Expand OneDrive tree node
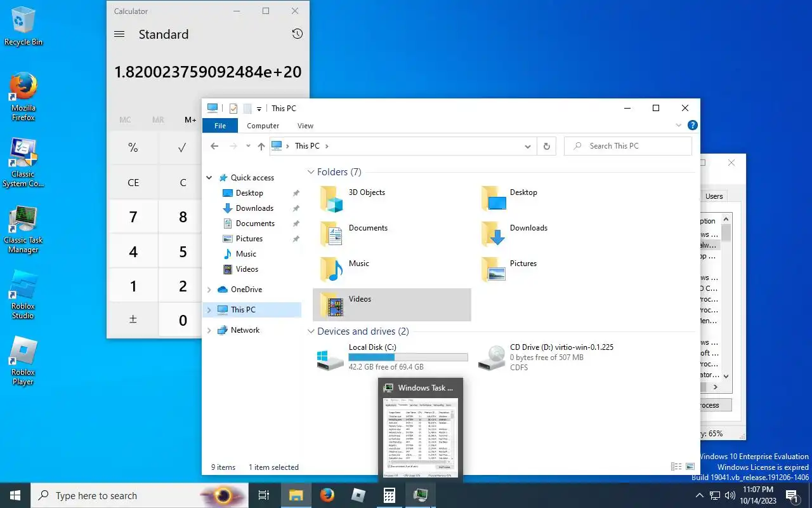Image resolution: width=812 pixels, height=508 pixels. click(x=209, y=290)
